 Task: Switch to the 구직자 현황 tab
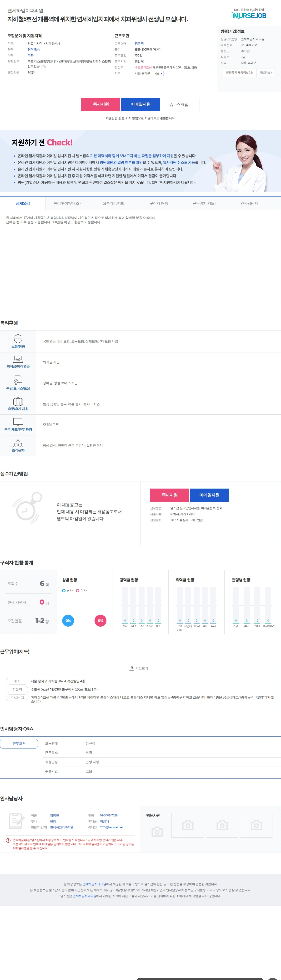[159, 203]
